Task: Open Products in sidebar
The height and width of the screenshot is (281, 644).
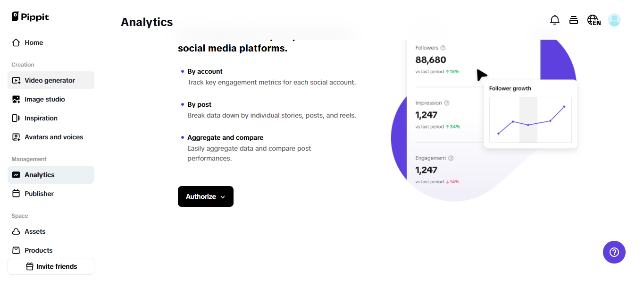Action: (38, 250)
